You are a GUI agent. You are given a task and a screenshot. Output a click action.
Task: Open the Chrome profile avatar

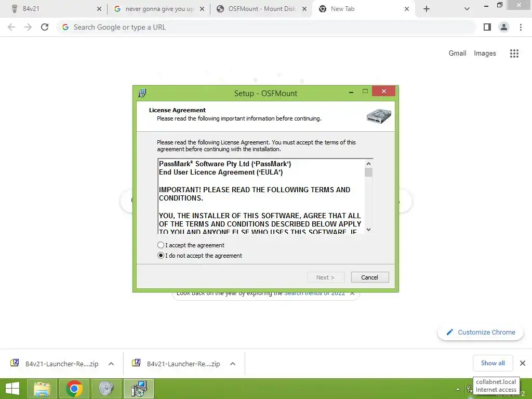pos(504,27)
